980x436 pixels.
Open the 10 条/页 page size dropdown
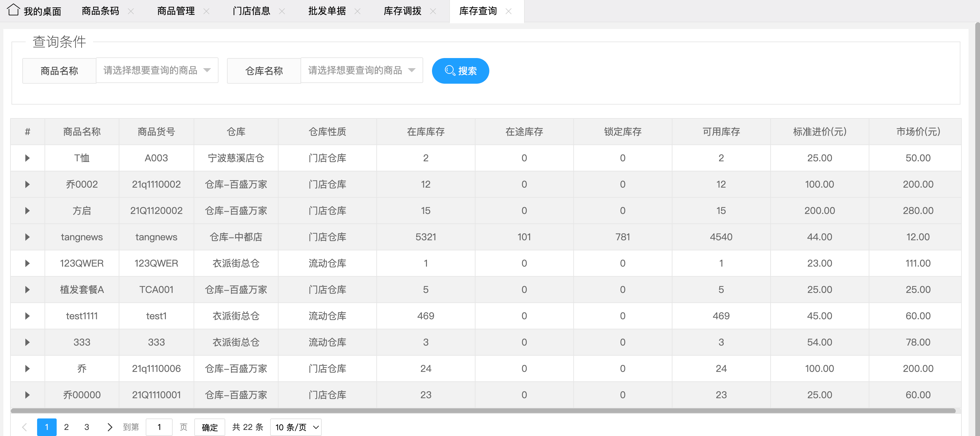click(x=296, y=427)
